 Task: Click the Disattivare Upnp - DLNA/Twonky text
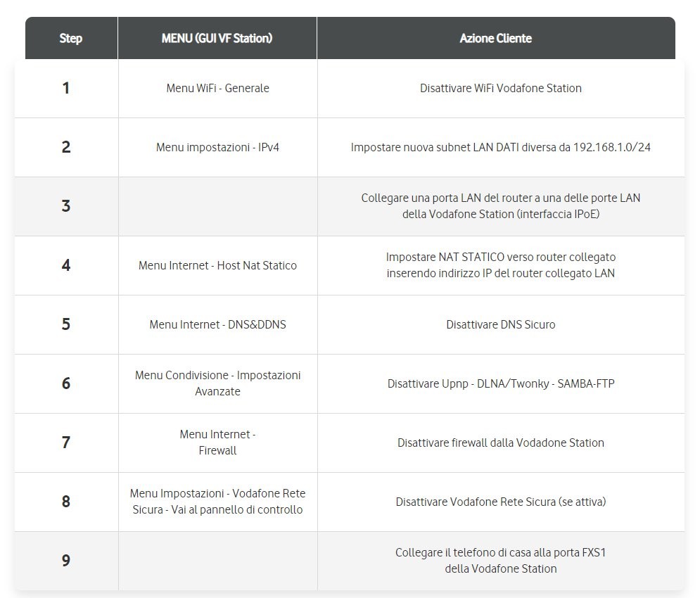coord(500,383)
